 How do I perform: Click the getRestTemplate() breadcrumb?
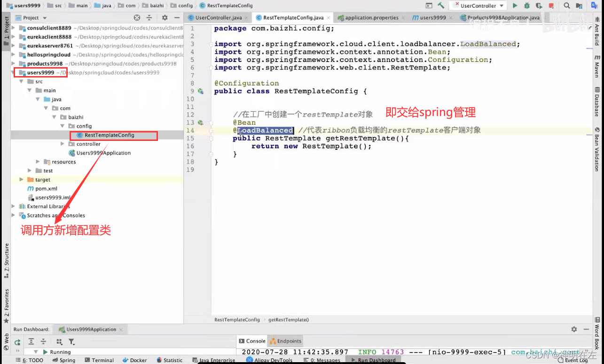tap(289, 319)
